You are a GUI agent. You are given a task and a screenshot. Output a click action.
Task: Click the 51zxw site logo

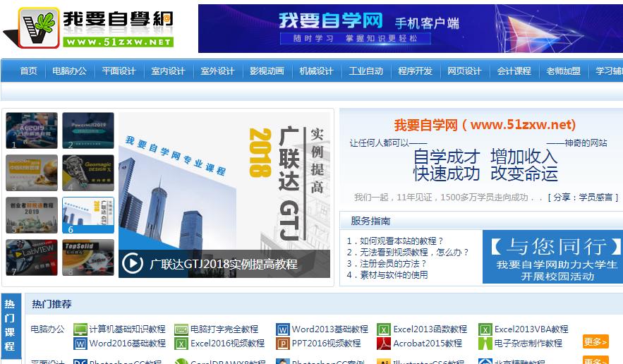click(x=89, y=28)
